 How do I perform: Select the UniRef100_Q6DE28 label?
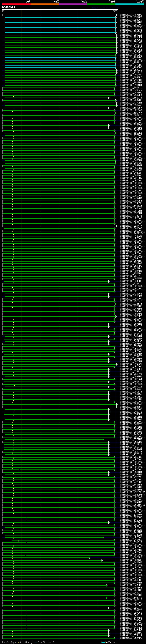131,530
